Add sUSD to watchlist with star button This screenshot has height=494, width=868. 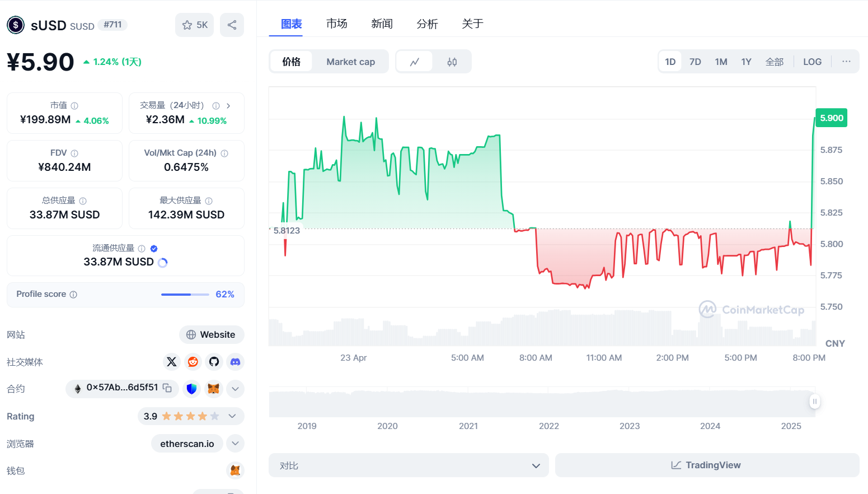(194, 25)
